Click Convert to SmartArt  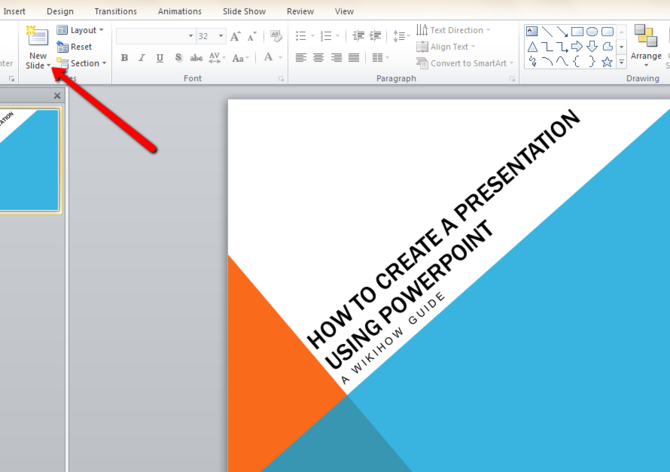467,63
